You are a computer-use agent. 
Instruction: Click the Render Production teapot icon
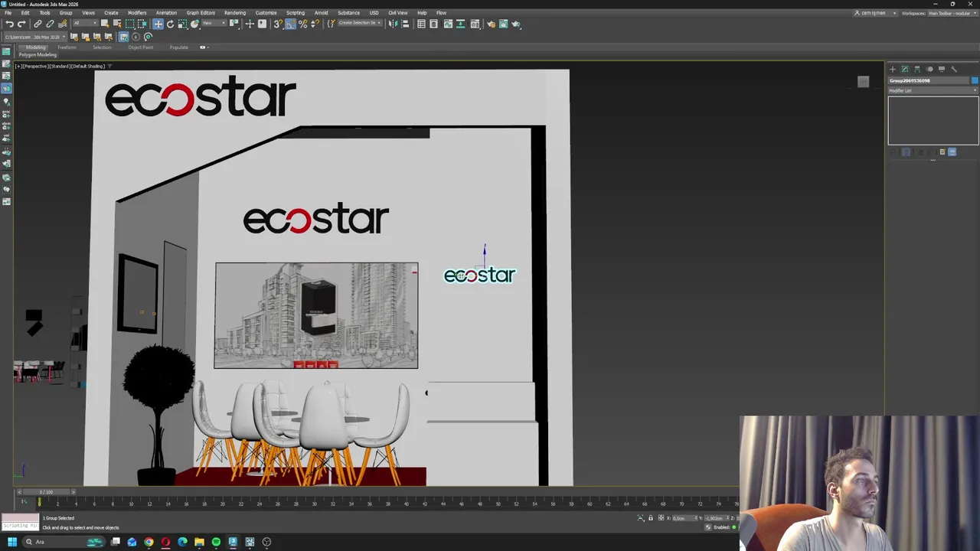point(515,24)
